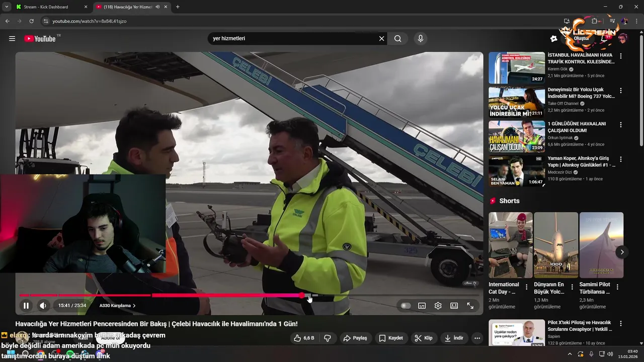Open the İstanbul Havalimanı kule video thumbnail
644x362 pixels.
click(x=517, y=68)
